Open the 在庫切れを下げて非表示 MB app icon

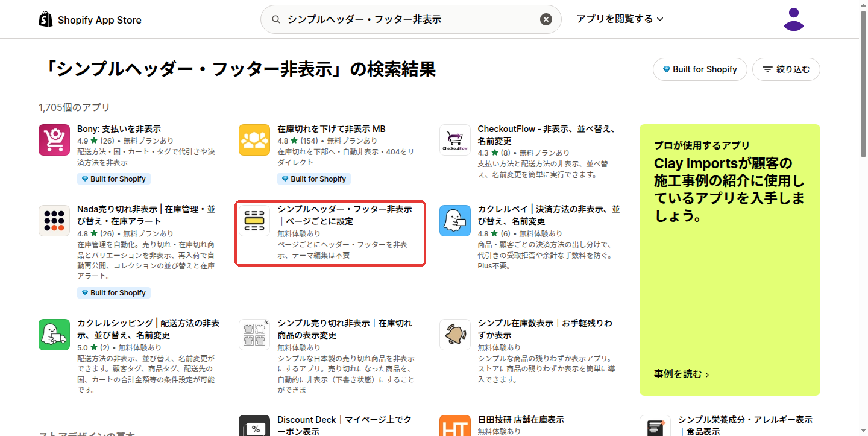click(254, 140)
